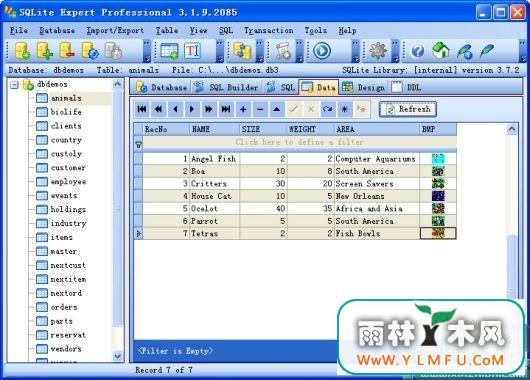Switch to the SQL Builder tab

[x=226, y=88]
